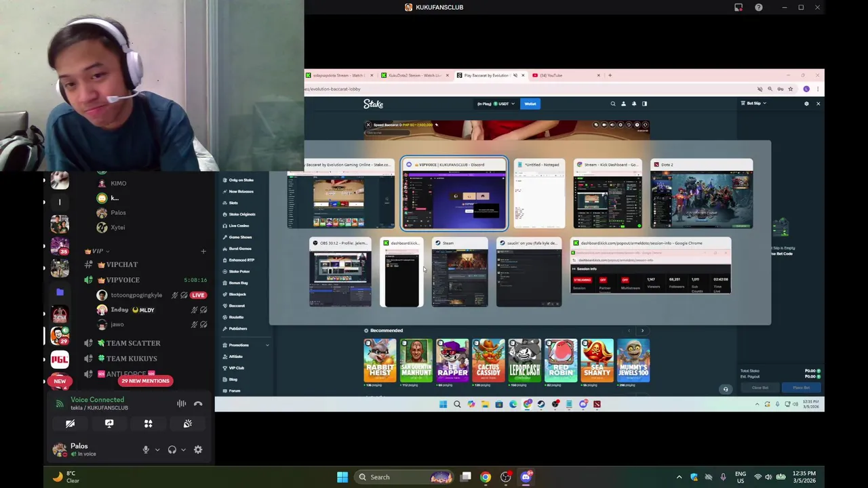Image resolution: width=868 pixels, height=488 pixels.
Task: Toggle the Discord camera button
Action: pos(70,424)
